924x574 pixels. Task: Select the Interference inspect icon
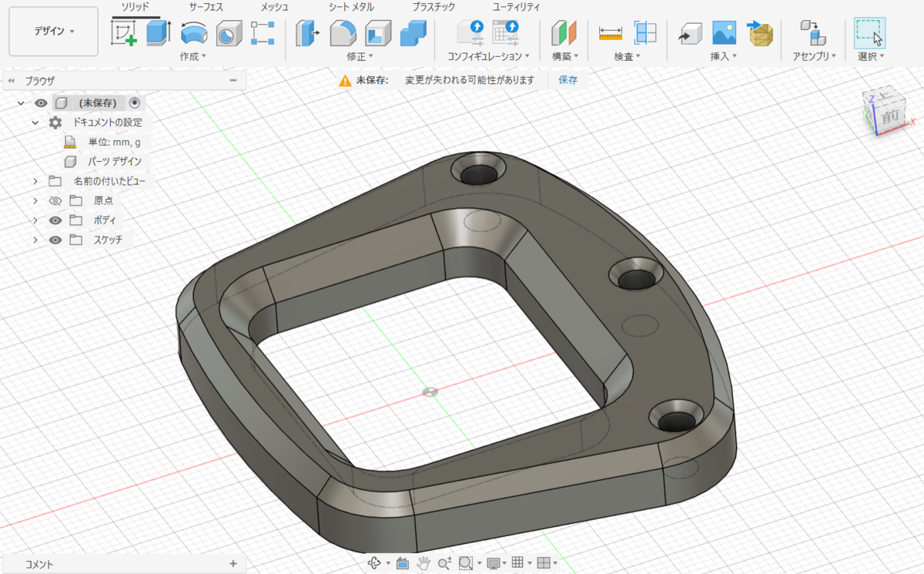click(x=645, y=33)
